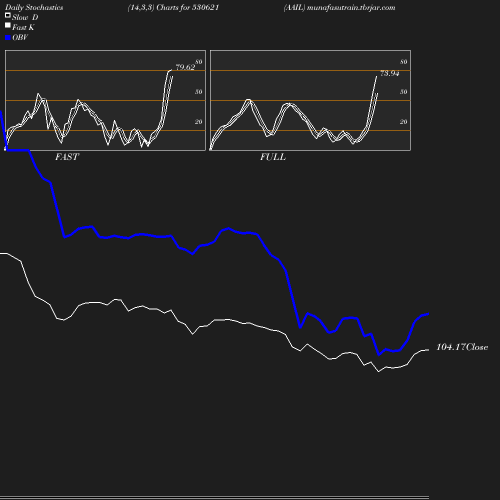Click the 20 axis label in FAST chart
Image resolution: width=500 pixels, height=500 pixels.
(199, 122)
